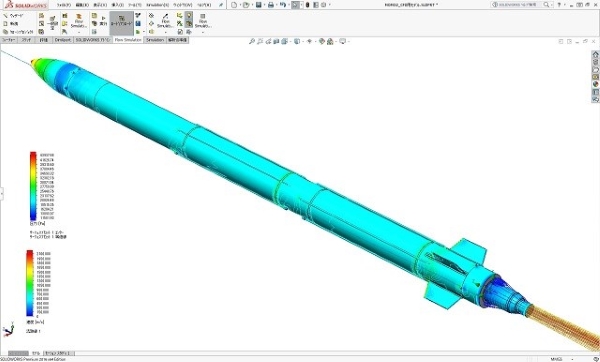The height and width of the screenshot is (362, 600).
Task: Expand the Open file dropdown arrow
Action: [x=252, y=5]
